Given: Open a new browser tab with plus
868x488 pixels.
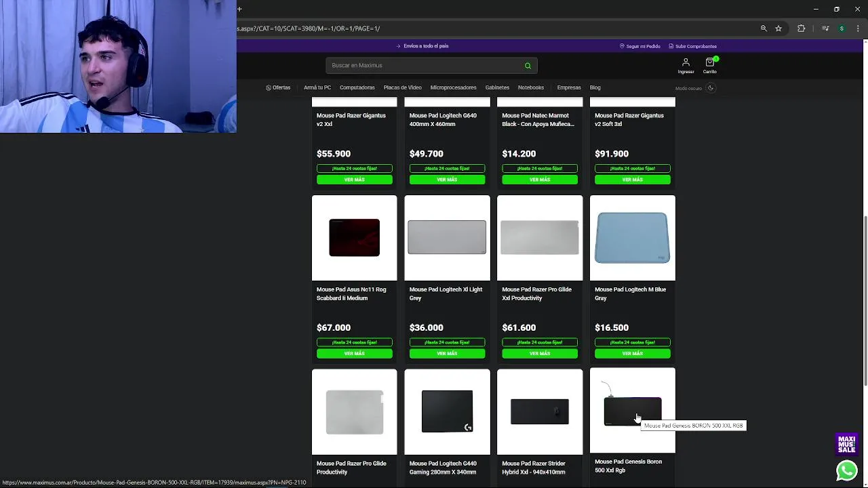Looking at the screenshot, I should pos(239,9).
